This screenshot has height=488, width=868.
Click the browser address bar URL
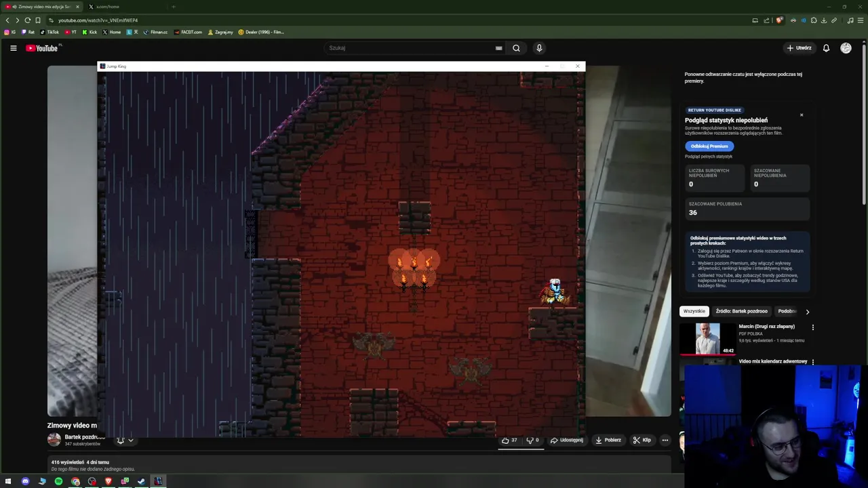pyautogui.click(x=98, y=20)
